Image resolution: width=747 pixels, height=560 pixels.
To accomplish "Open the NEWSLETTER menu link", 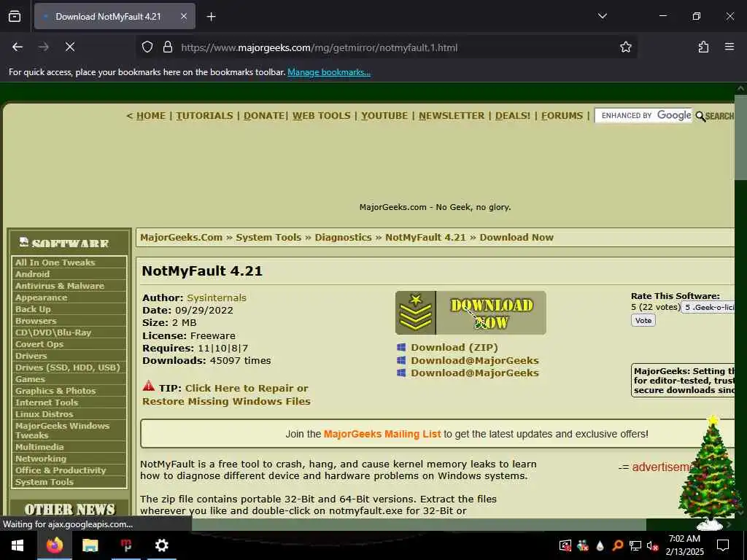I will coord(451,116).
